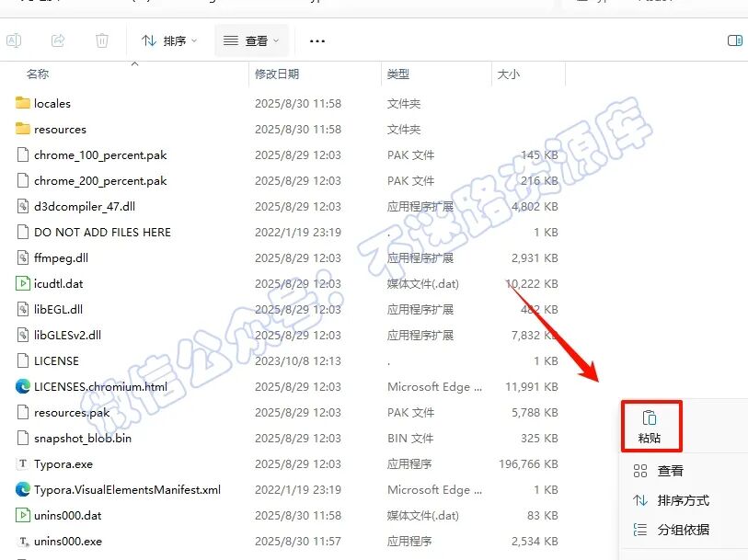748x560 pixels.
Task: Sort by 大小 column header
Action: click(508, 74)
